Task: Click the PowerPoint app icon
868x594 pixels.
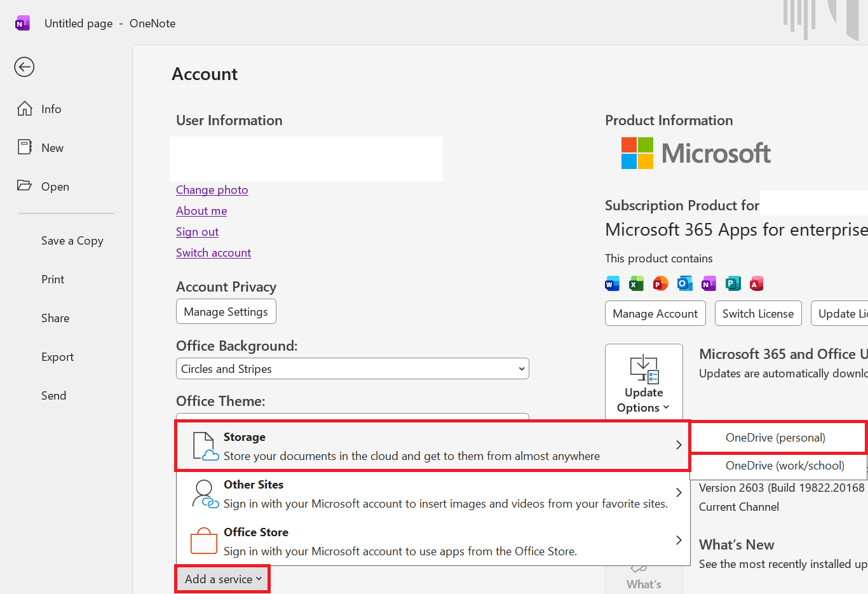Action: 661,283
